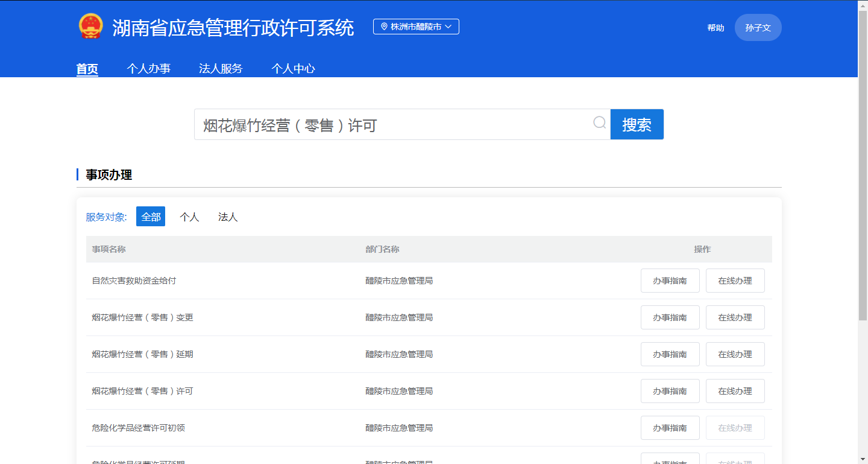Filter service target by 法人
Image resolution: width=868 pixels, height=464 pixels.
pos(228,217)
